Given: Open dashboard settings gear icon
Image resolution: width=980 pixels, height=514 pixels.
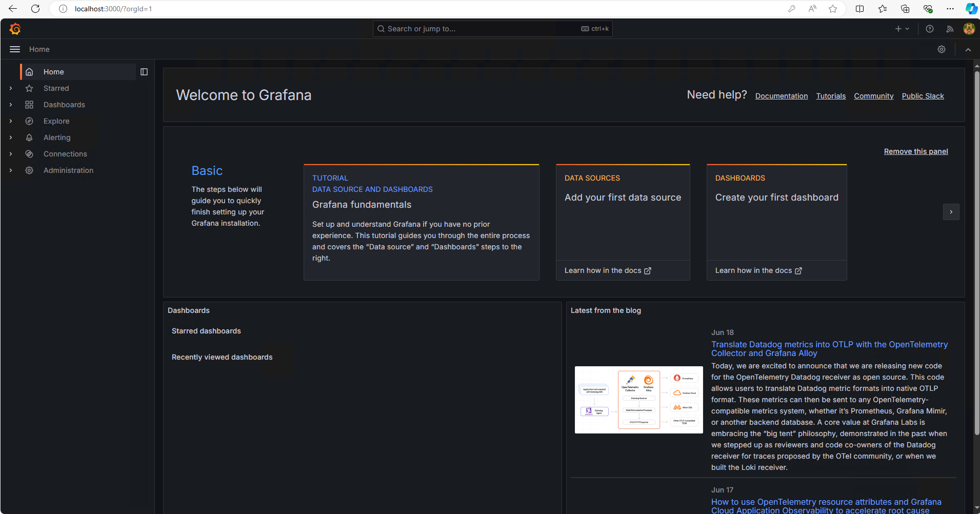Looking at the screenshot, I should tap(942, 49).
